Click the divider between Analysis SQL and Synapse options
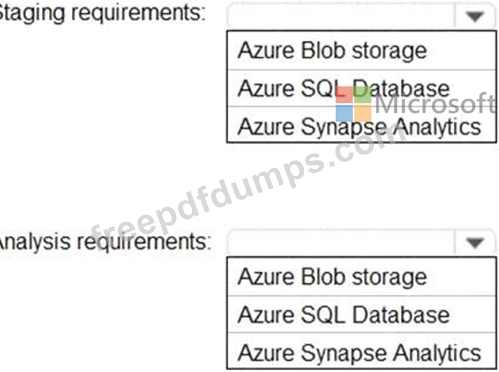 (x=361, y=333)
